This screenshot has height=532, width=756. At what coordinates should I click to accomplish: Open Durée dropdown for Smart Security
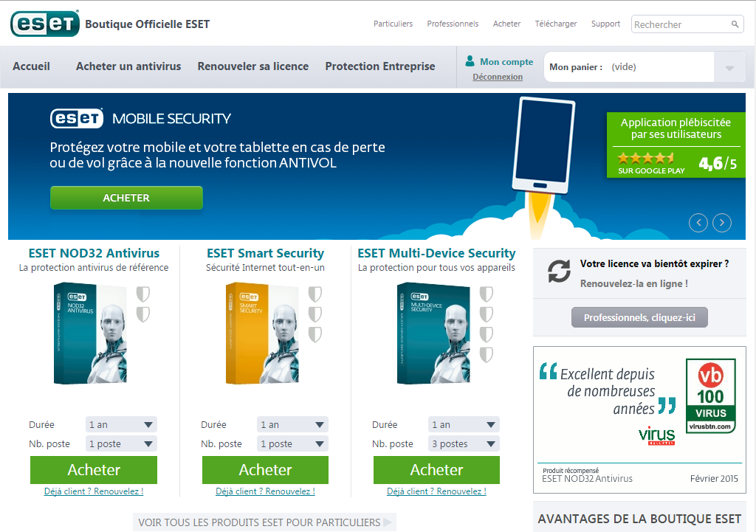pyautogui.click(x=292, y=424)
